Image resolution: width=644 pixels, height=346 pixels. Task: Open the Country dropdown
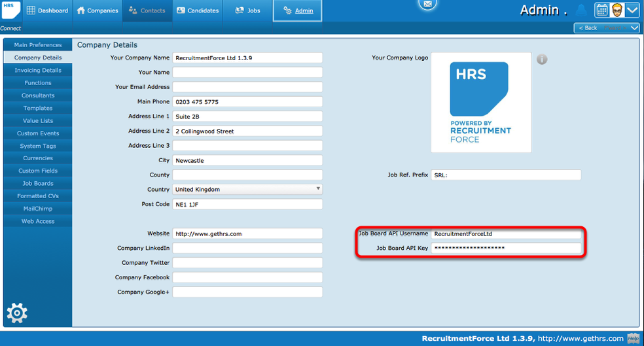pyautogui.click(x=247, y=189)
